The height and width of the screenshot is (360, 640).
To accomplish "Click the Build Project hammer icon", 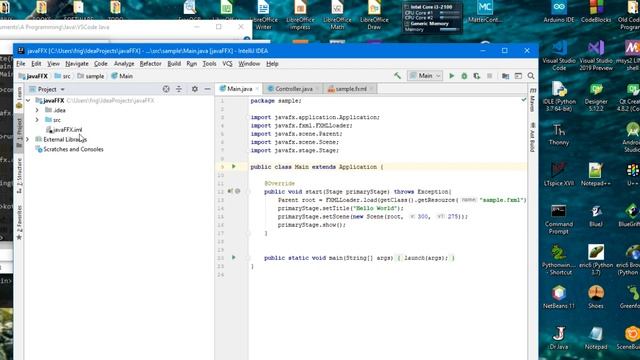I will coord(397,76).
